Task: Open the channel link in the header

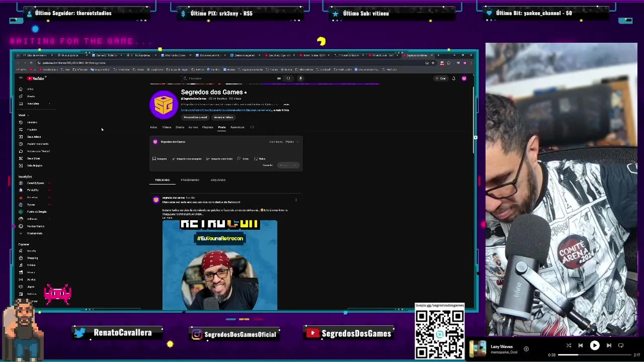Action: coord(226,110)
